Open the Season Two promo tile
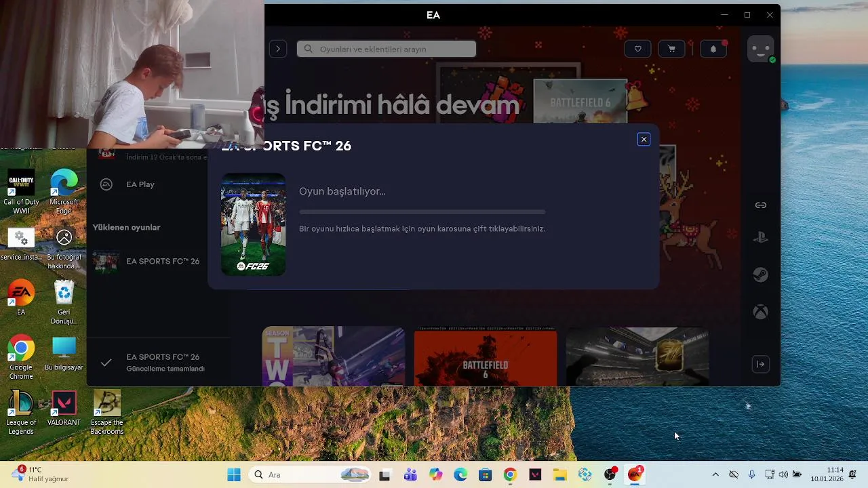 coord(333,357)
